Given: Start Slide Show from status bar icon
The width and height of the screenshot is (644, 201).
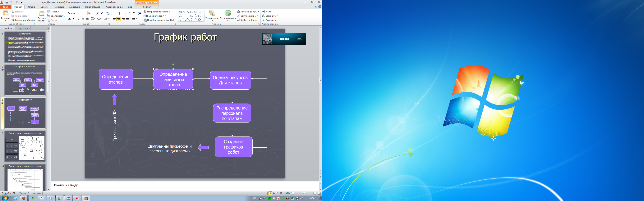Looking at the screenshot, I should (281, 193).
